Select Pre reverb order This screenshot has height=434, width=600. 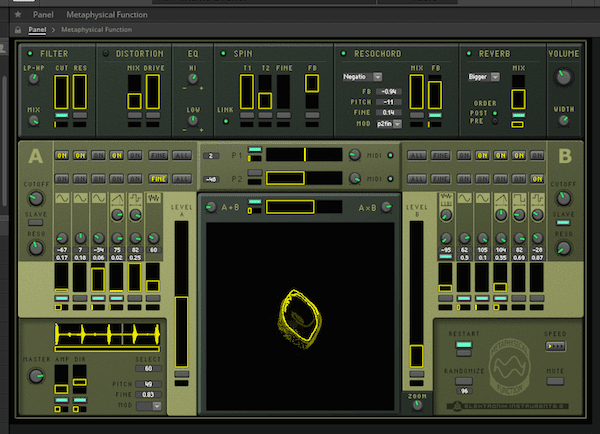495,121
